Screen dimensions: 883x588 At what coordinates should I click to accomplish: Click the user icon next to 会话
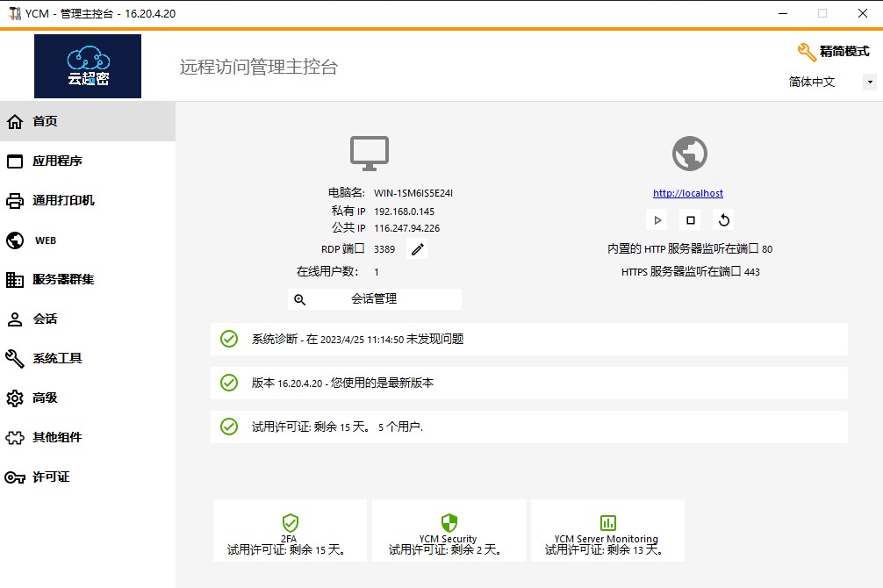click(15, 319)
